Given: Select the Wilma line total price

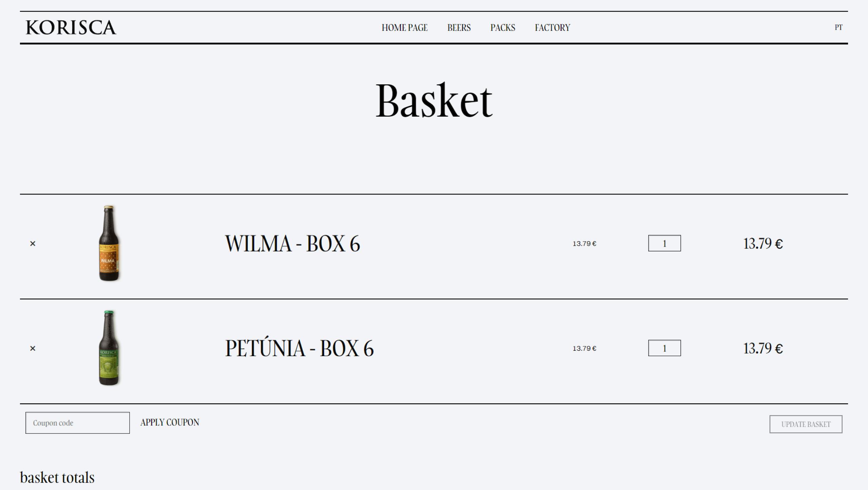Looking at the screenshot, I should pos(763,244).
